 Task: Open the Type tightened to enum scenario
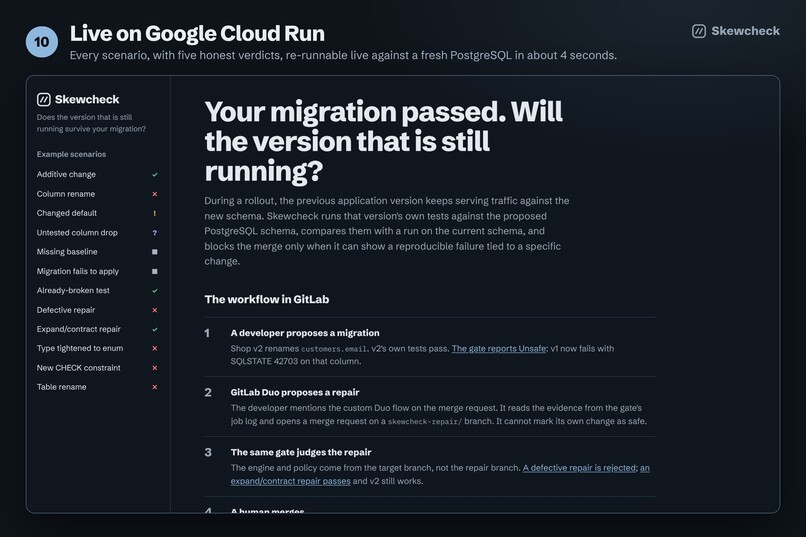(x=97, y=348)
